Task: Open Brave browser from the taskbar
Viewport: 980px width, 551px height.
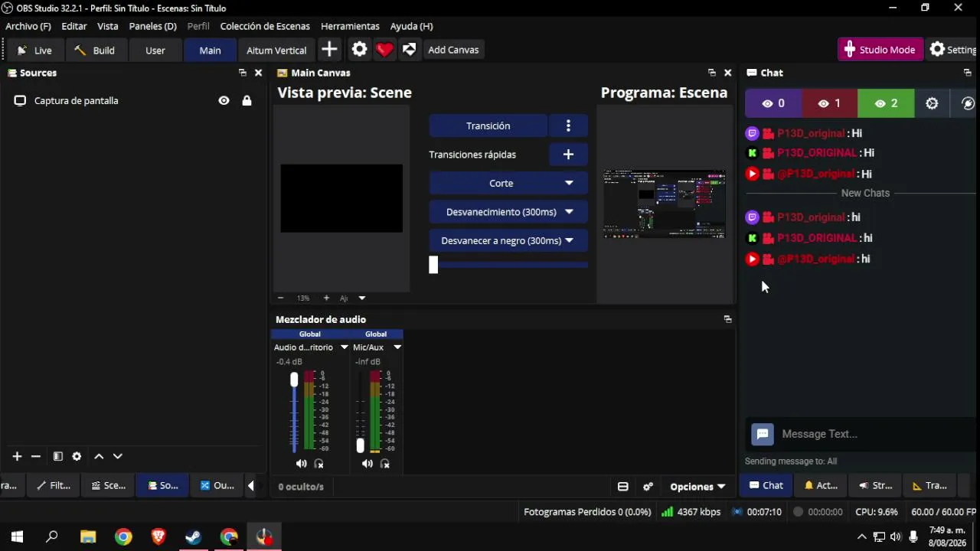Action: (x=158, y=537)
